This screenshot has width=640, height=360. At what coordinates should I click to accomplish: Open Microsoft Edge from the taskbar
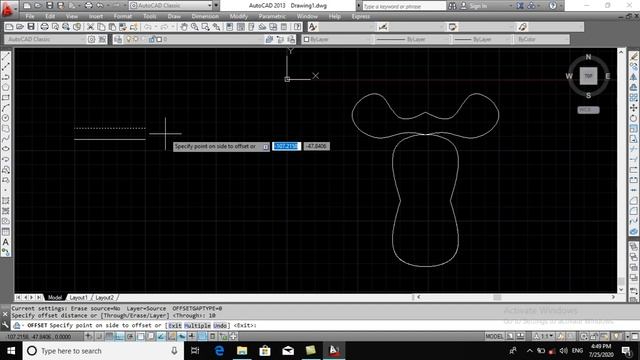(219, 351)
